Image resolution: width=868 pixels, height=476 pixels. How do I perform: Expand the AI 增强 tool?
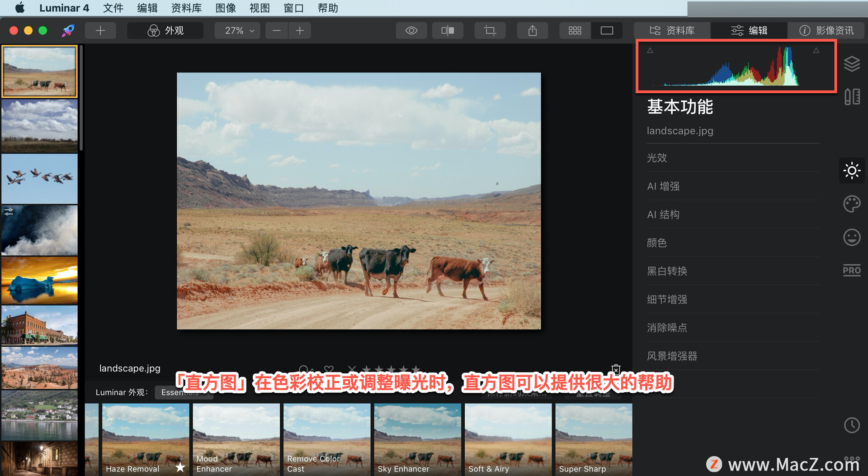point(733,186)
